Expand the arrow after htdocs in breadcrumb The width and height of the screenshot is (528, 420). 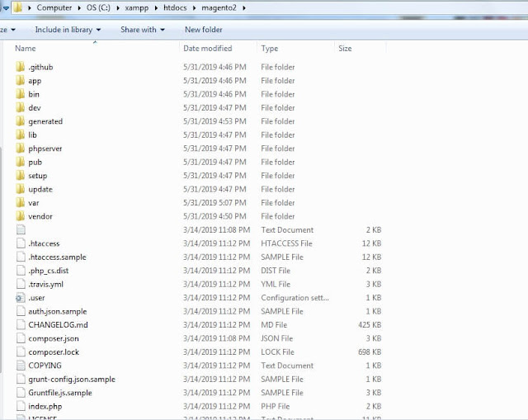tap(195, 7)
